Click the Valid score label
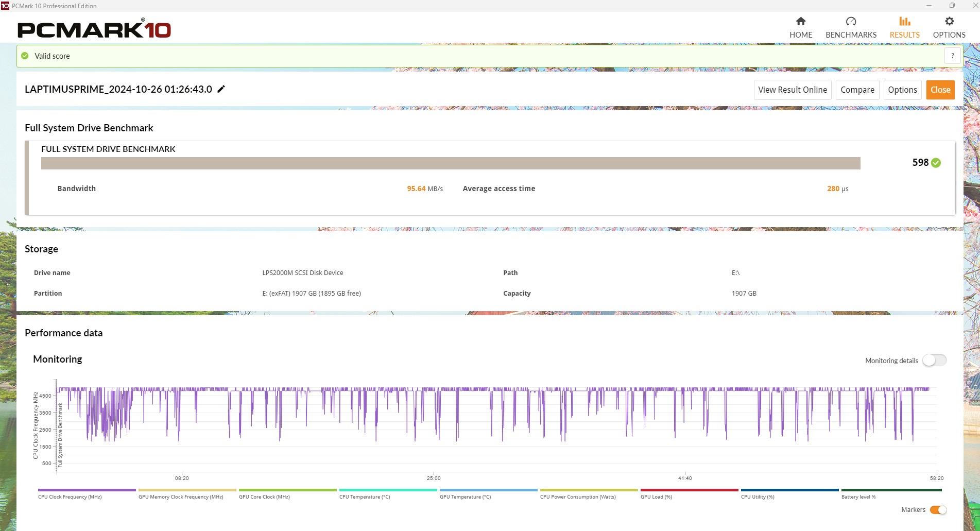980x531 pixels. [52, 56]
